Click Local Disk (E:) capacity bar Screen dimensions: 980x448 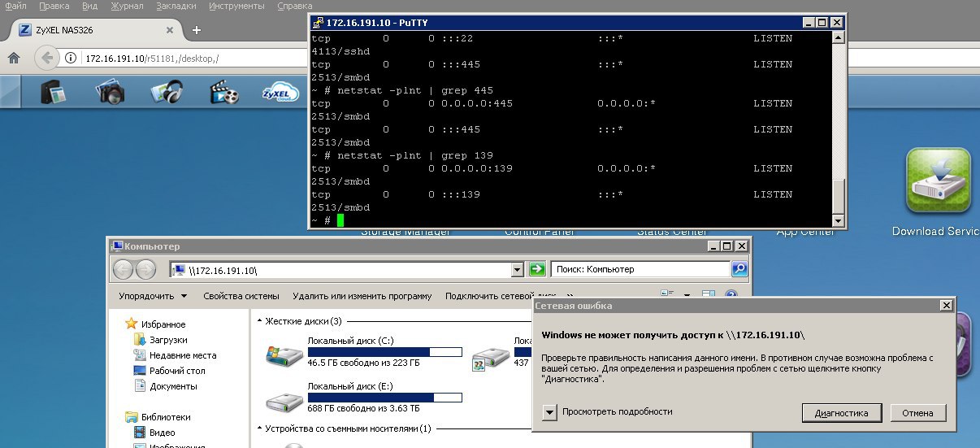click(384, 398)
